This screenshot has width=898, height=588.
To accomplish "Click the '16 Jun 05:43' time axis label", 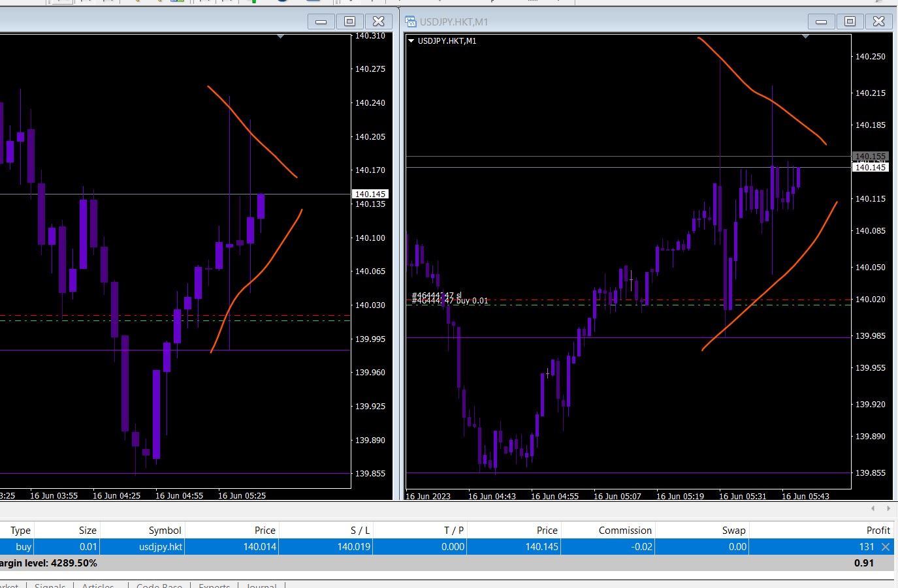I will (805, 497).
